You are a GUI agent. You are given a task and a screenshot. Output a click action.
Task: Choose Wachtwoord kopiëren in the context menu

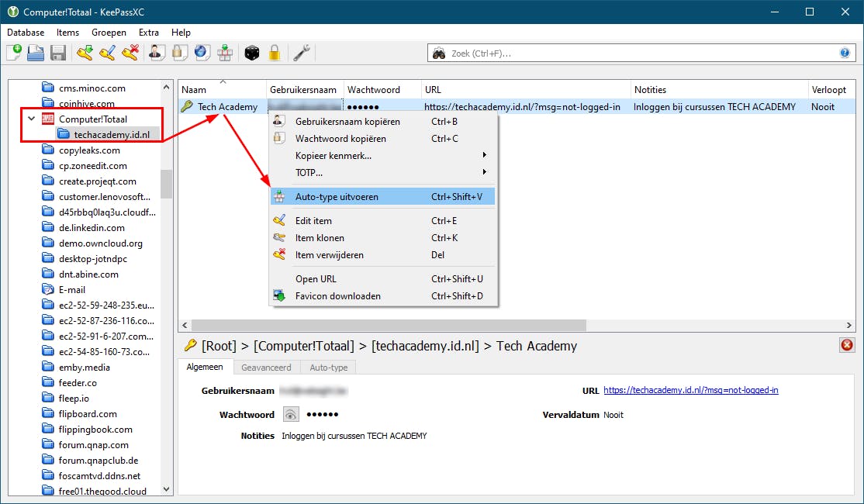[x=382, y=138]
